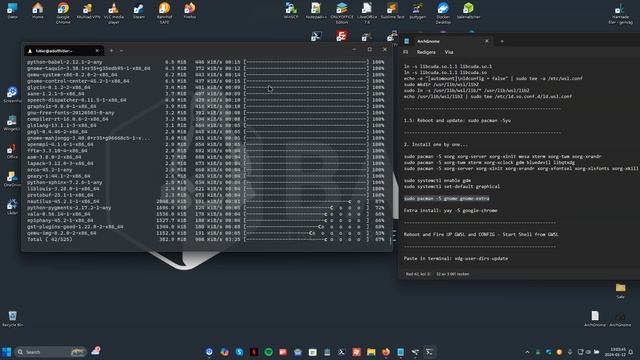Screen dimensions: 640x360
Task: Click the 'Paste in terminal: xdg-user-dirs-update' line
Action: [x=456, y=258]
